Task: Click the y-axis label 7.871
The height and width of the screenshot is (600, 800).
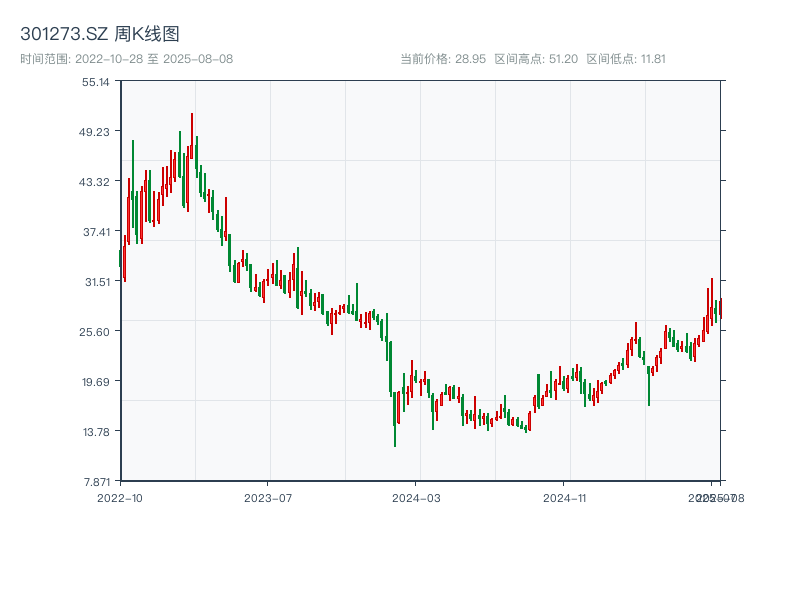Action: coord(97,482)
